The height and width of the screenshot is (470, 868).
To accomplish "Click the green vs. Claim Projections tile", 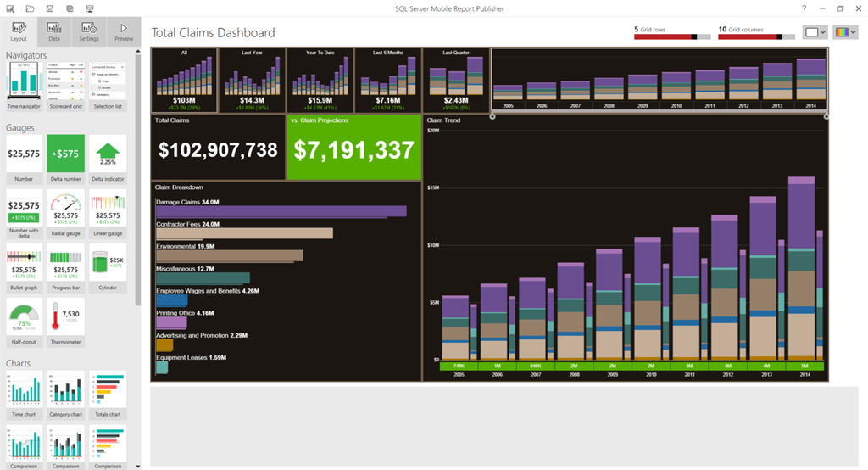I will [353, 147].
